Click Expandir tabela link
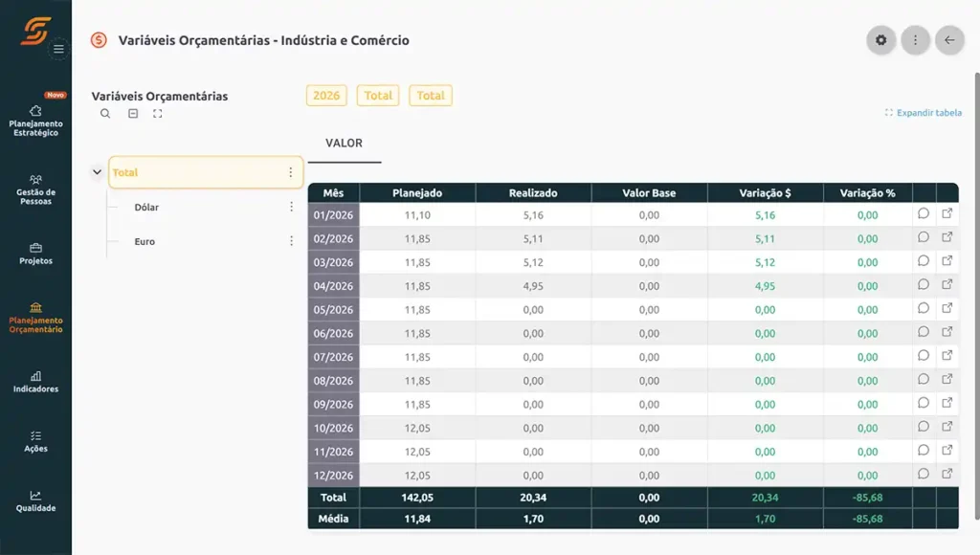Viewport: 980px width, 555px height. tap(924, 113)
